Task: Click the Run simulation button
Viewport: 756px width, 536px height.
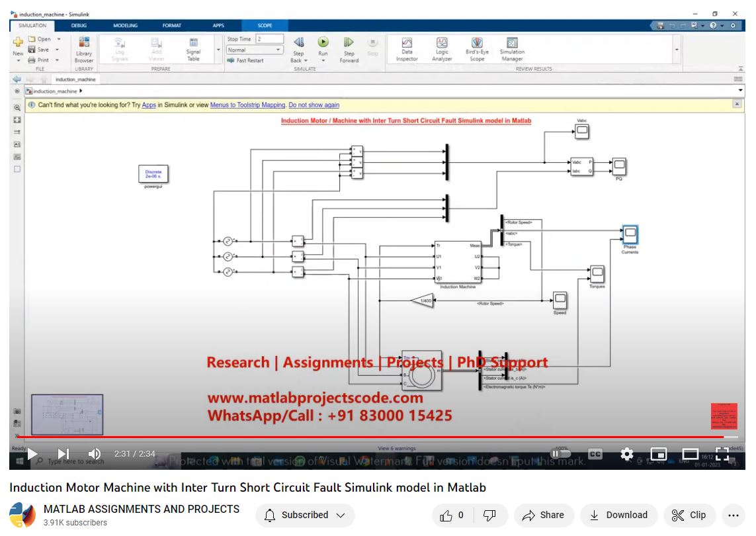Action: coord(323,43)
